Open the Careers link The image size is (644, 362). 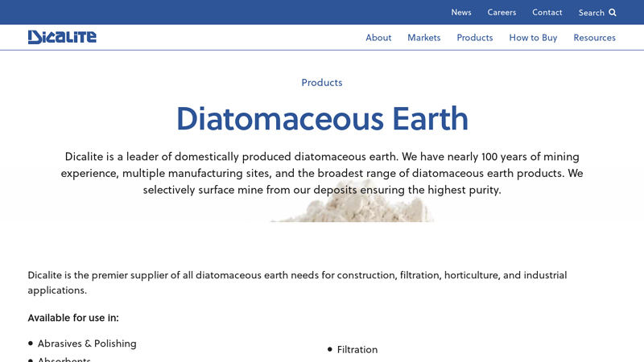[502, 12]
